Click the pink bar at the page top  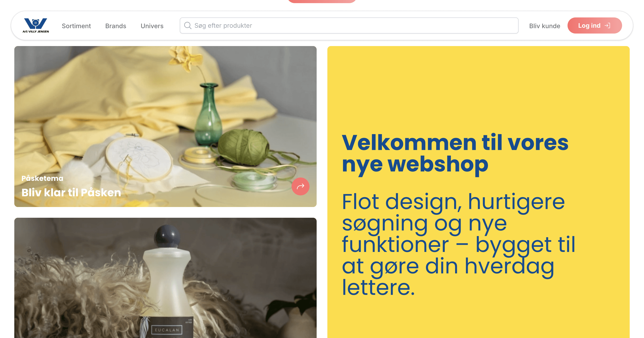point(322,1)
